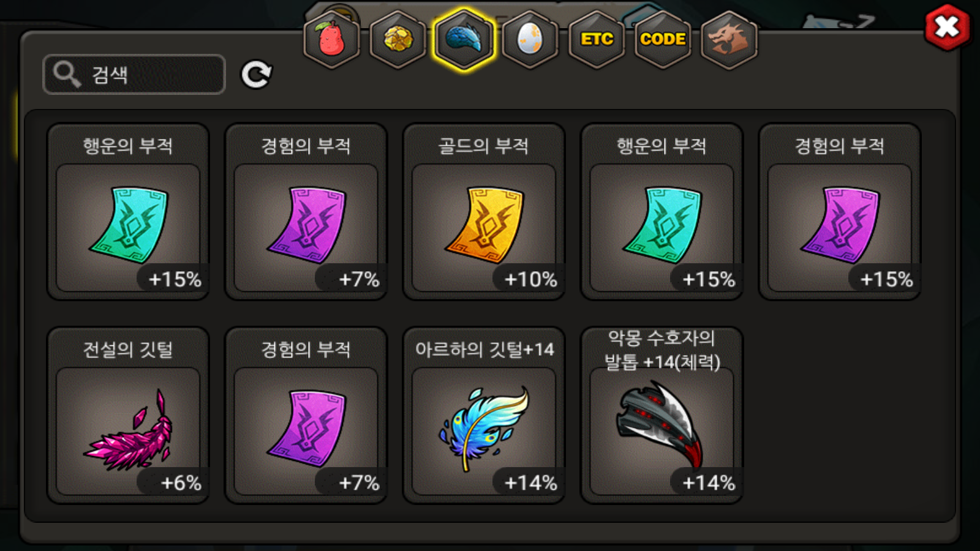Close the inventory with the red X

coord(948,27)
